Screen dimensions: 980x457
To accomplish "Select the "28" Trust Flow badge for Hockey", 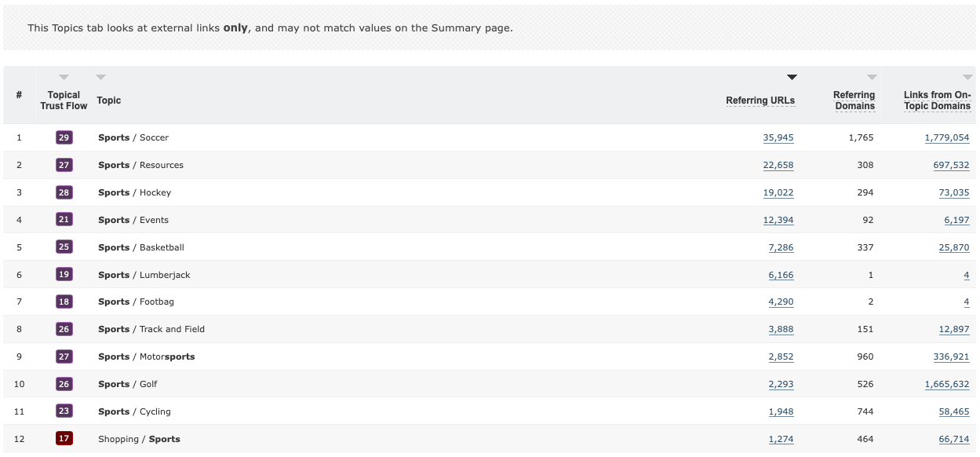I will pos(64,192).
